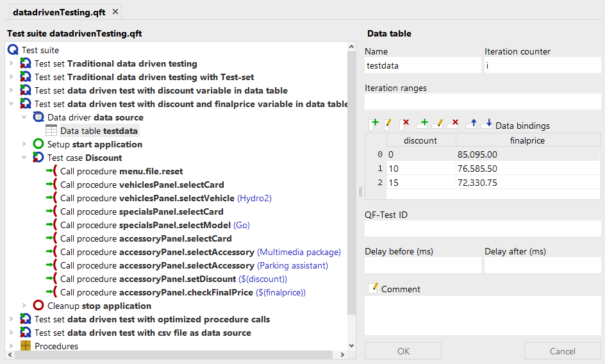Viewport: 605px width, 364px height.
Task: Select Call procedure accessoryPanel.selectCard
Action: tap(146, 238)
